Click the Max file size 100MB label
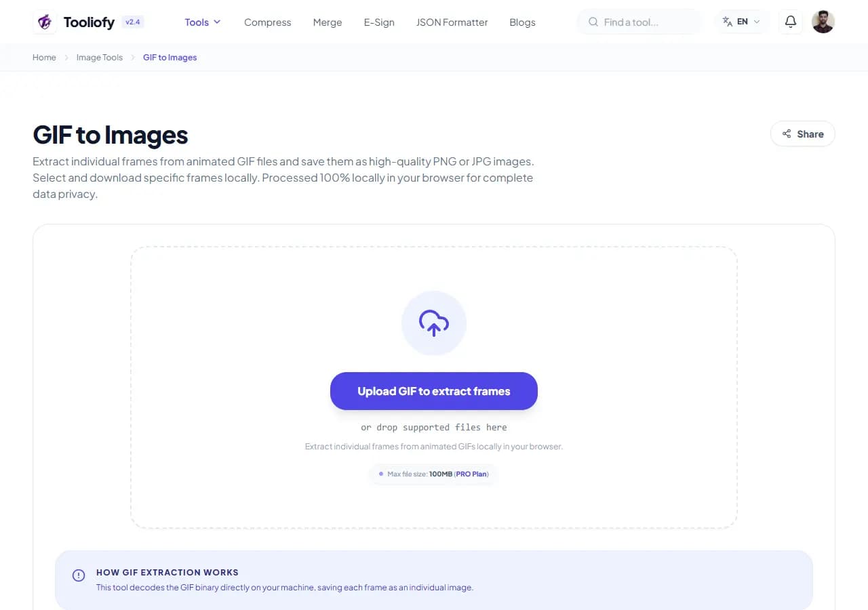This screenshot has height=610, width=868. (434, 474)
